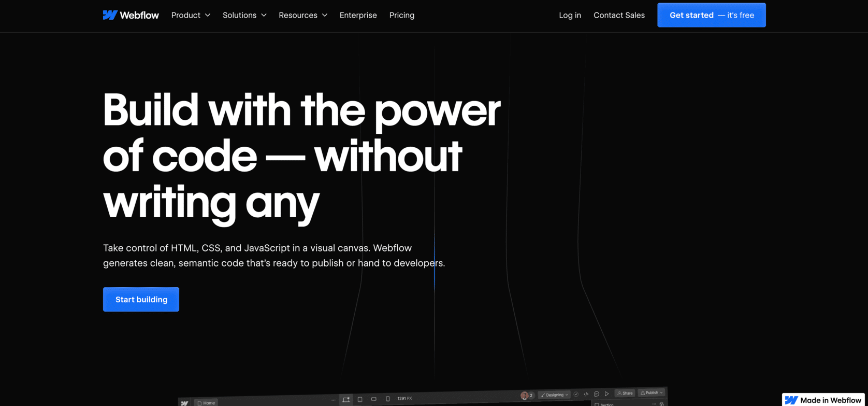This screenshot has height=406, width=868.
Task: Open the Pricing page
Action: coord(402,15)
